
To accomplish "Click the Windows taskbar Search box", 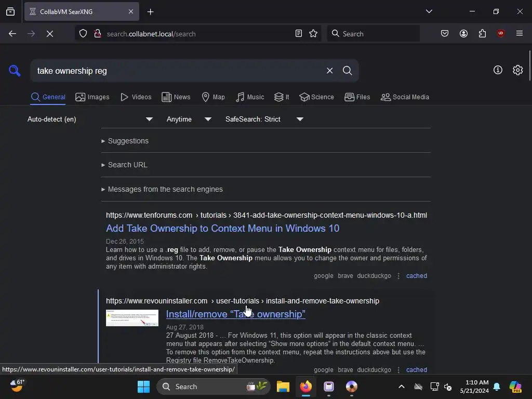I will coord(213,387).
